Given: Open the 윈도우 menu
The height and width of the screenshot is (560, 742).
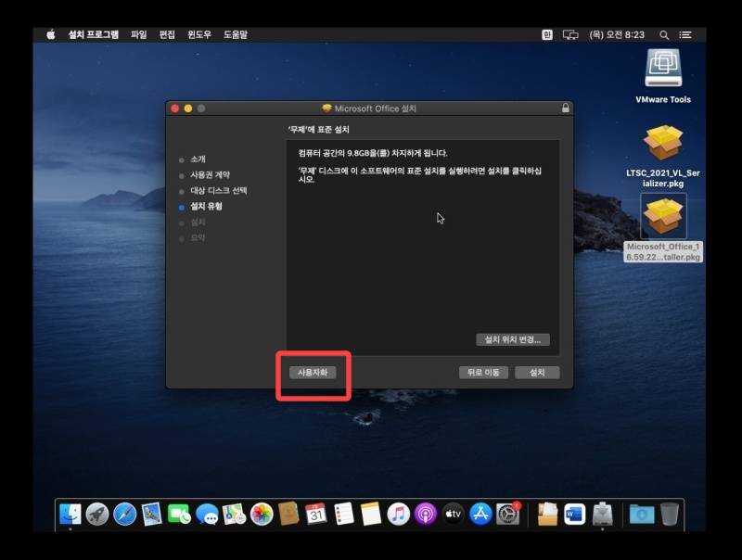Looking at the screenshot, I should [x=199, y=34].
